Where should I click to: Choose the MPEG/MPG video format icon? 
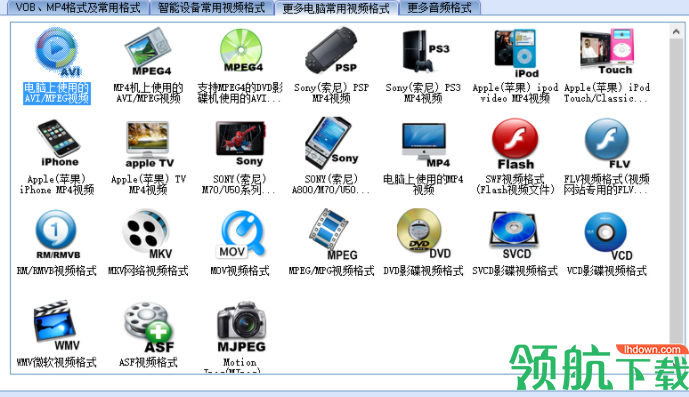pos(333,235)
